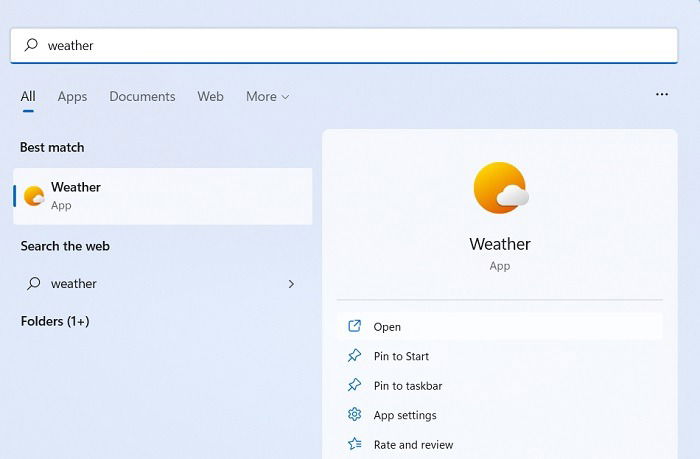
Task: Open the Weather app best match result
Action: pos(163,196)
